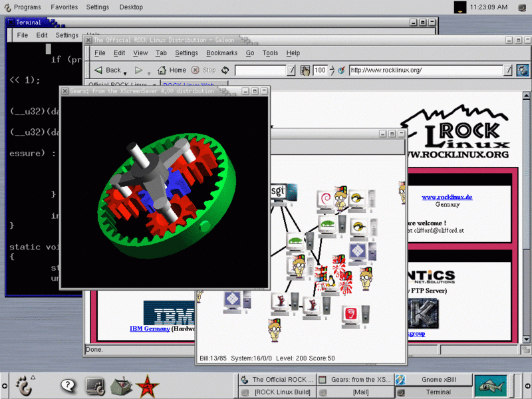Switch to 'The Official ROCK ...' task button
This screenshot has width=532, height=399.
[x=277, y=380]
